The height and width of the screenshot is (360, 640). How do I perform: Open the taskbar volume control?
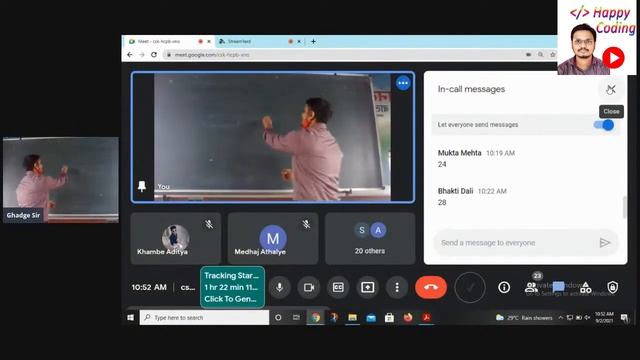587,318
